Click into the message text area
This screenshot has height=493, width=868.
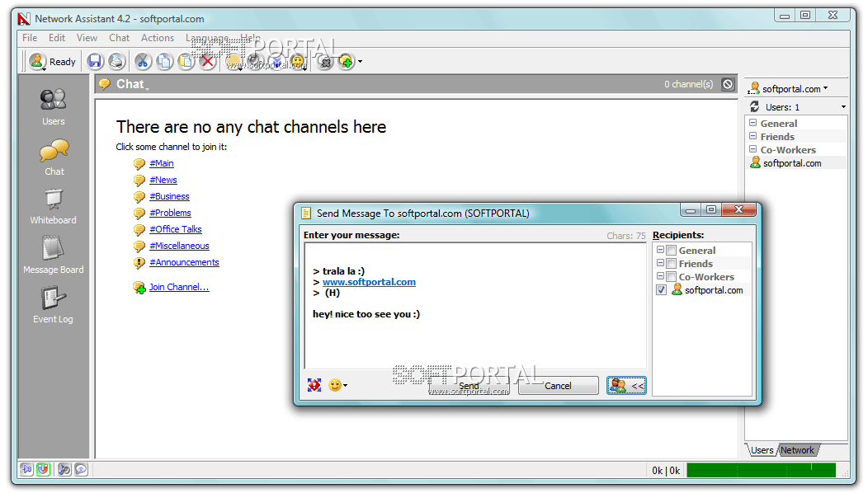point(475,306)
